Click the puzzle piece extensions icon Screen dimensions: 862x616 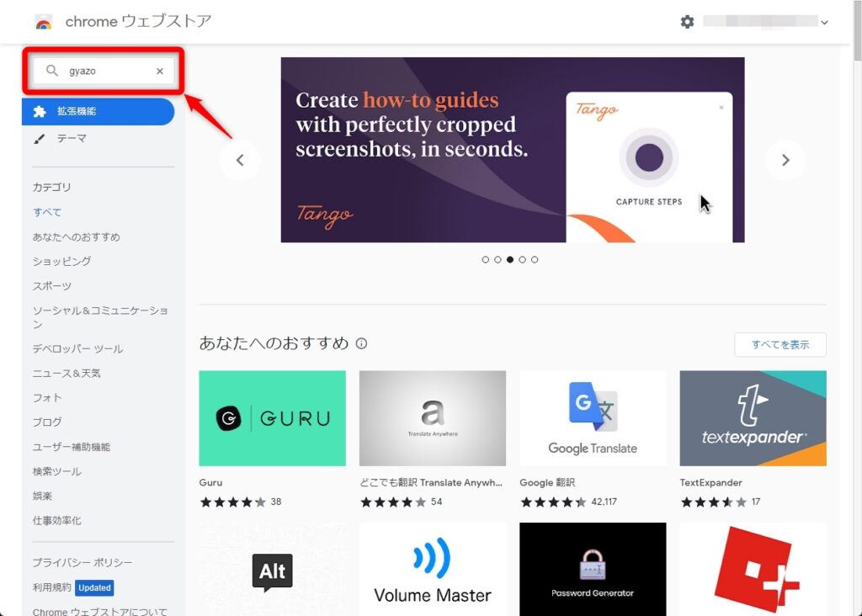40,112
